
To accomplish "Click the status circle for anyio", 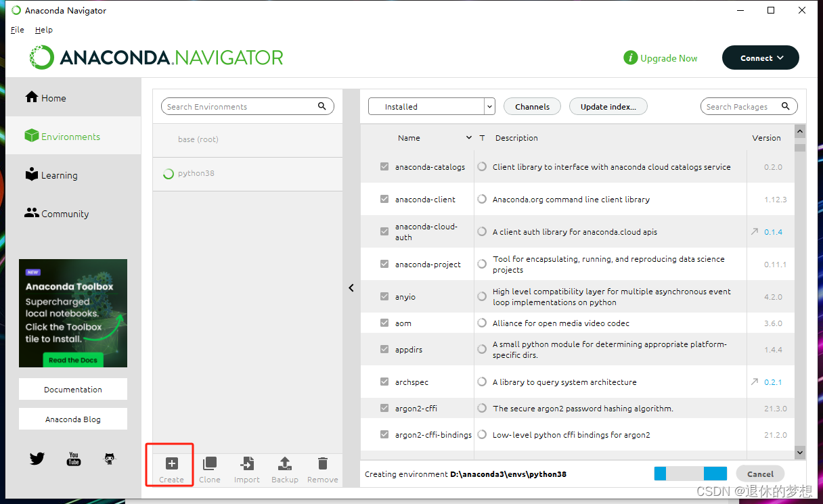I will 482,296.
